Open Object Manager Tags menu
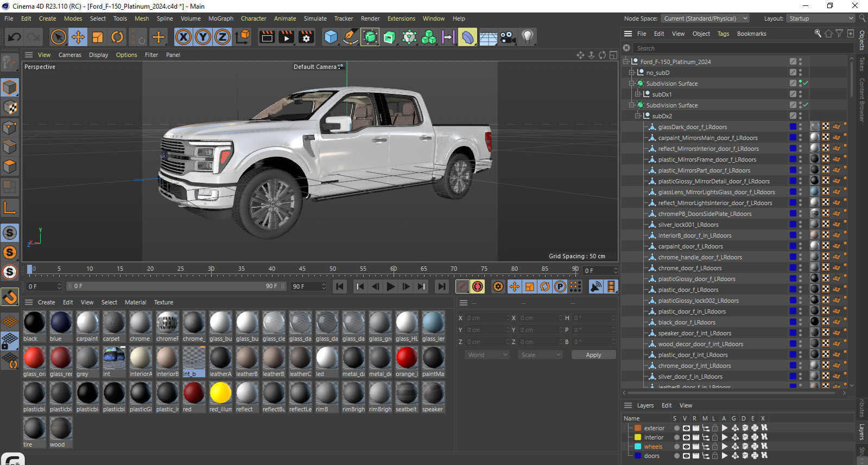868x465 pixels. coord(724,34)
